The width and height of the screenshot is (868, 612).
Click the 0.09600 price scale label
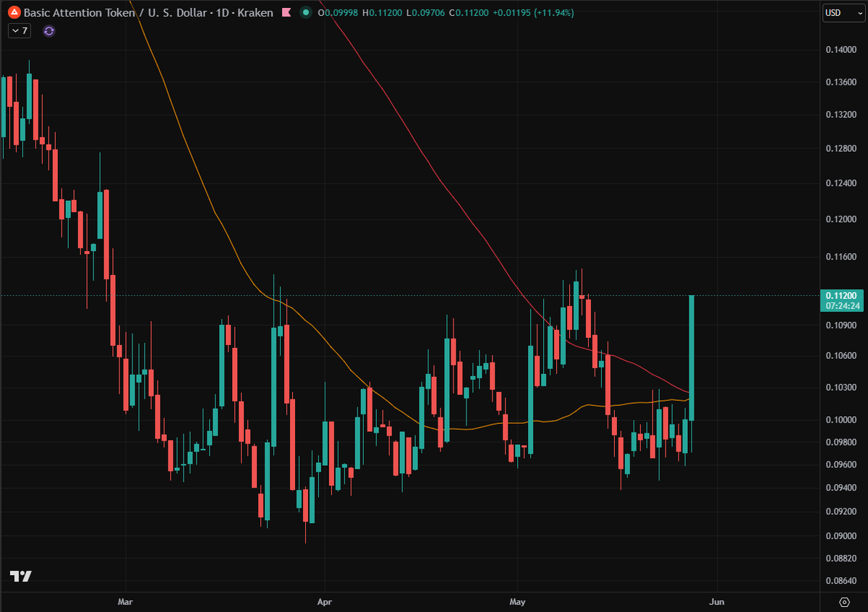[841, 464]
